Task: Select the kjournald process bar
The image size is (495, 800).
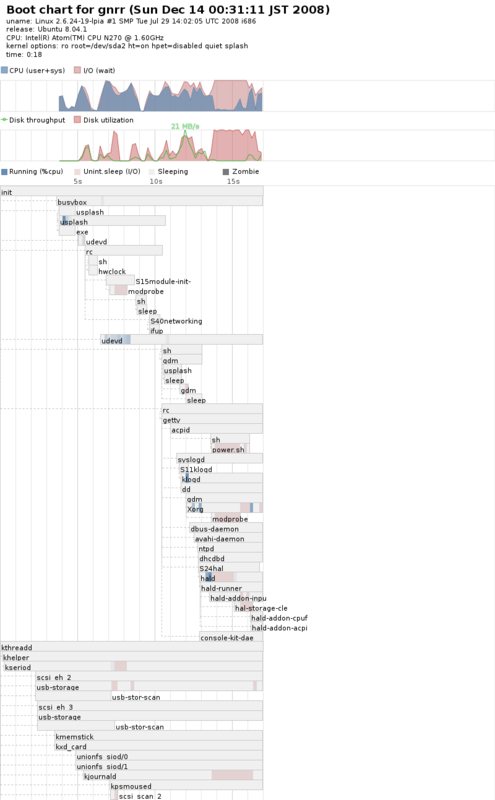Action: (174, 776)
